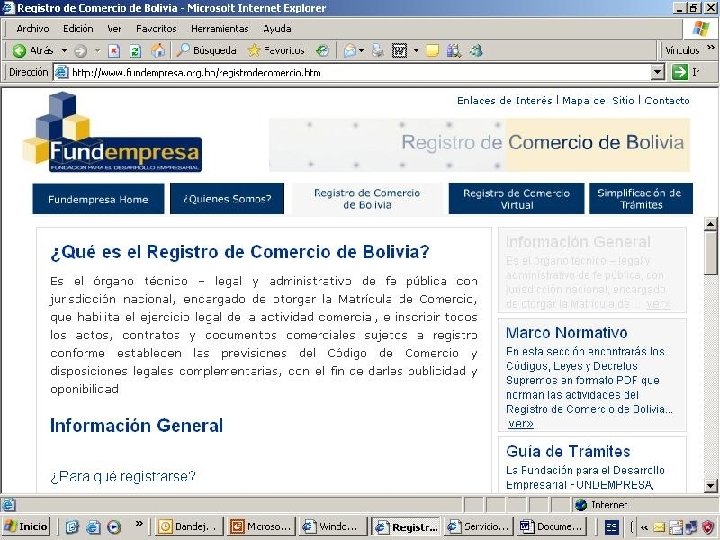The width and height of the screenshot is (720, 540).
Task: Expand the Mail dropdown arrow
Action: pos(361,51)
